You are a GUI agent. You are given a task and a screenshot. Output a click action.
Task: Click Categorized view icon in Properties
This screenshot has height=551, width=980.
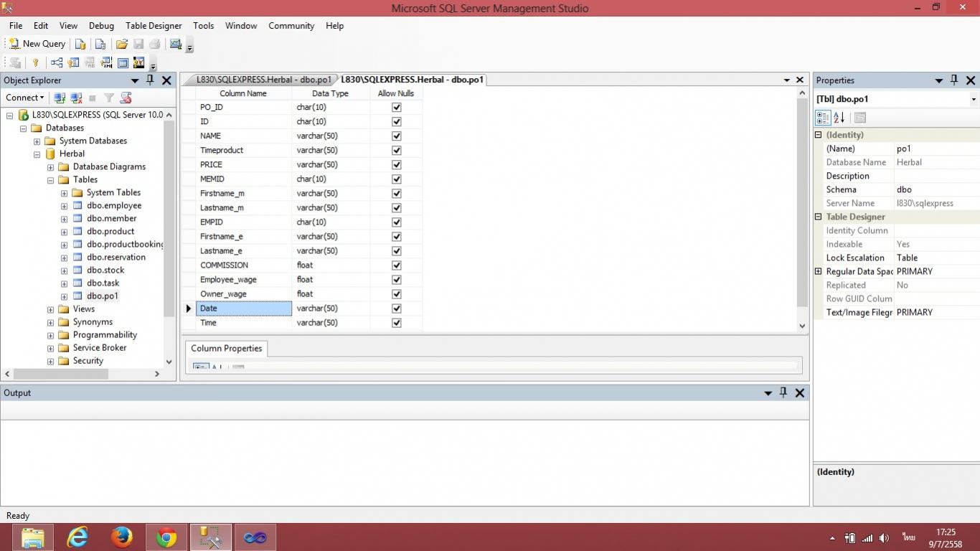click(823, 118)
